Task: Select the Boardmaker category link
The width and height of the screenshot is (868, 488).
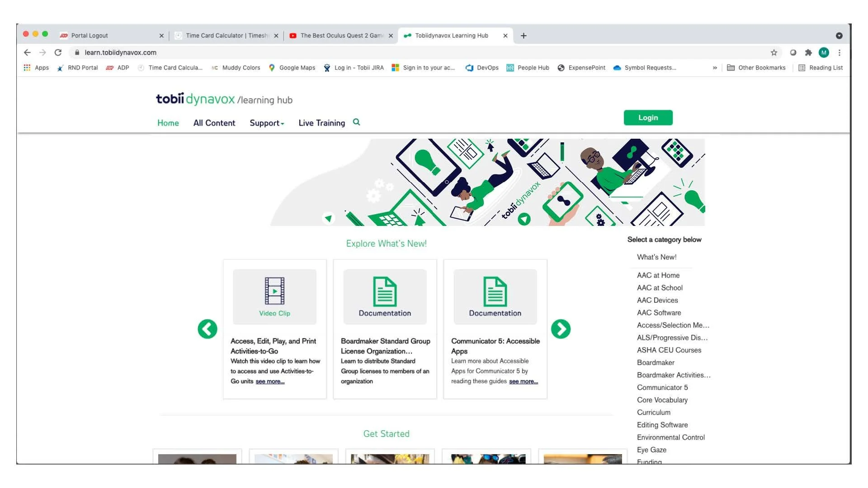Action: click(x=656, y=362)
